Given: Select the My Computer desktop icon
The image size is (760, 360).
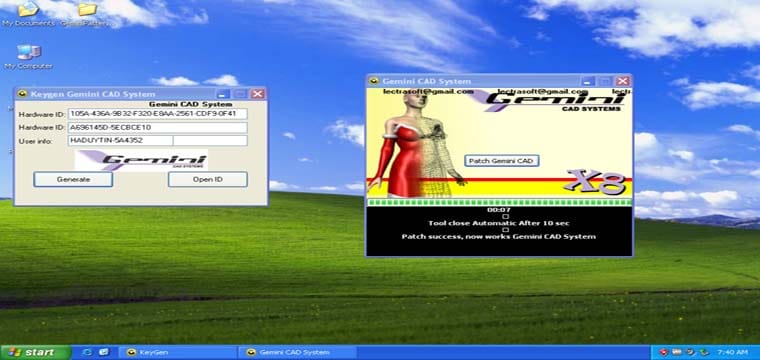Looking at the screenshot, I should point(28,57).
